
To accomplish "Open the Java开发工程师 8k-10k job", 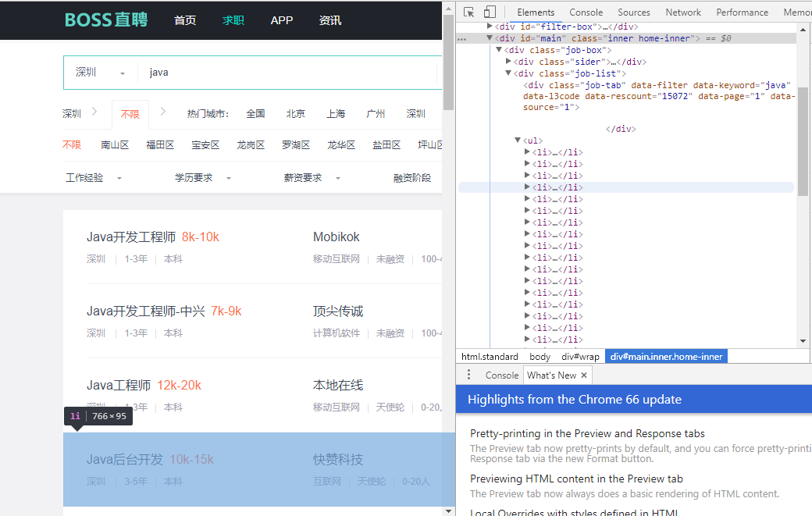I will [153, 237].
